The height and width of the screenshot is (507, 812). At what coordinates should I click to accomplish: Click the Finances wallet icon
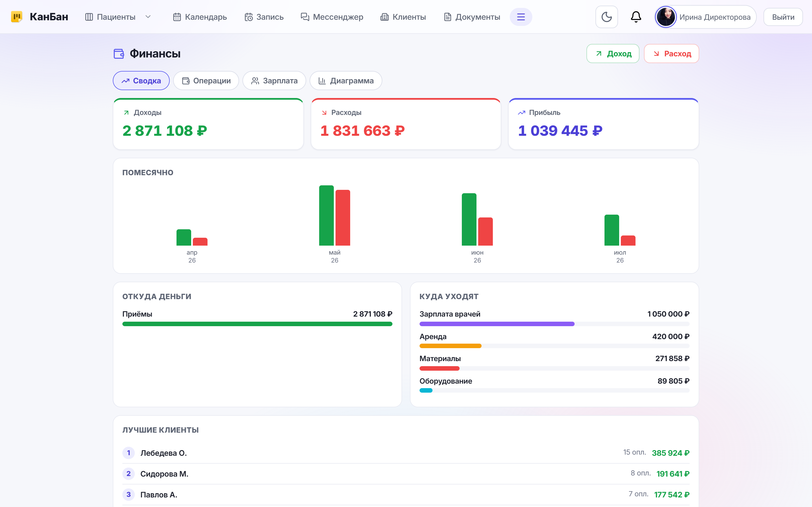119,54
